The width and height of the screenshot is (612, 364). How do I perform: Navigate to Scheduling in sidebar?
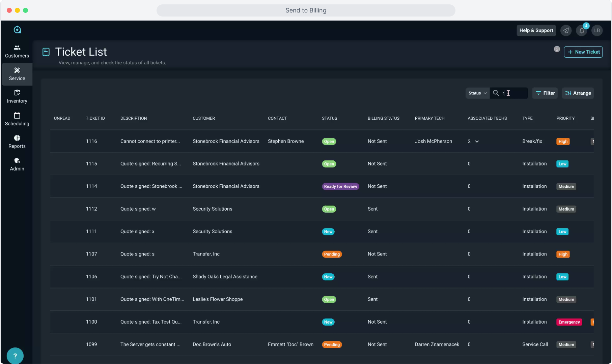click(17, 119)
